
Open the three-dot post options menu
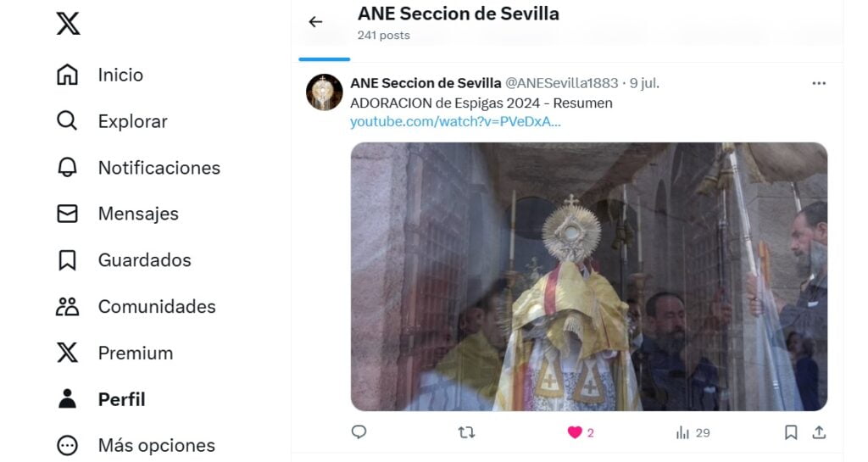click(819, 84)
